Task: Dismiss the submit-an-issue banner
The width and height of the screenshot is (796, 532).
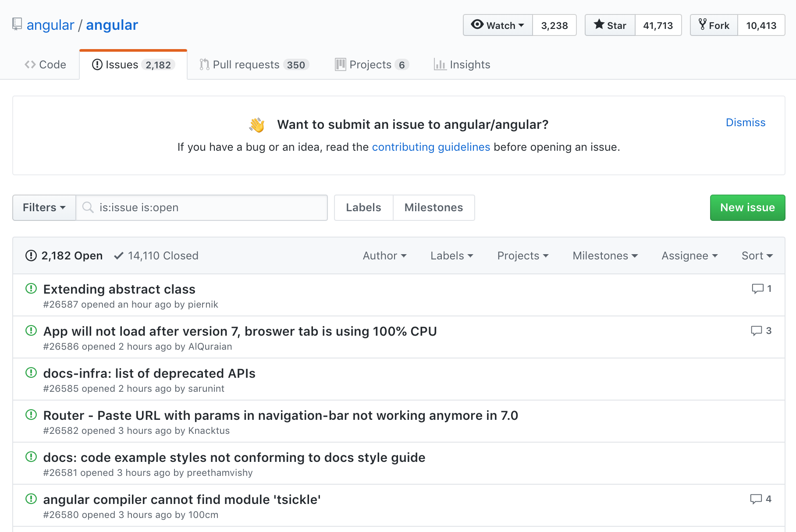Action: (x=746, y=123)
